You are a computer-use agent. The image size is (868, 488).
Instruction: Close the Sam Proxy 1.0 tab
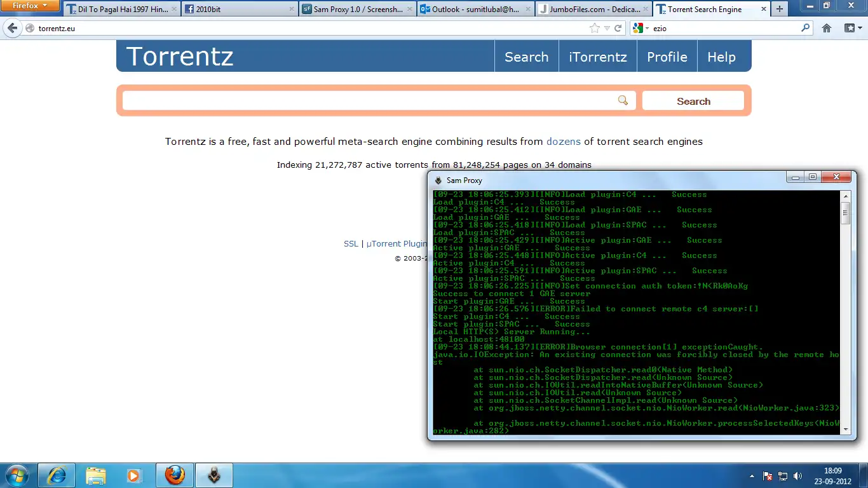point(410,10)
